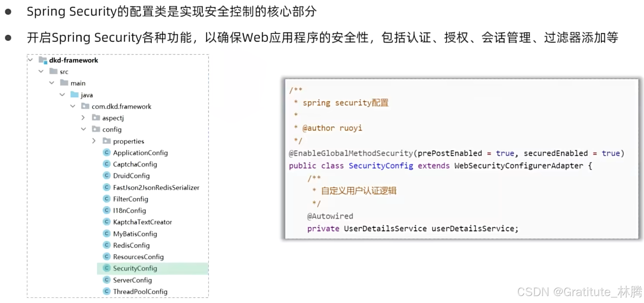Collapse the src folder chevron
The height and width of the screenshot is (303, 644).
pos(41,71)
